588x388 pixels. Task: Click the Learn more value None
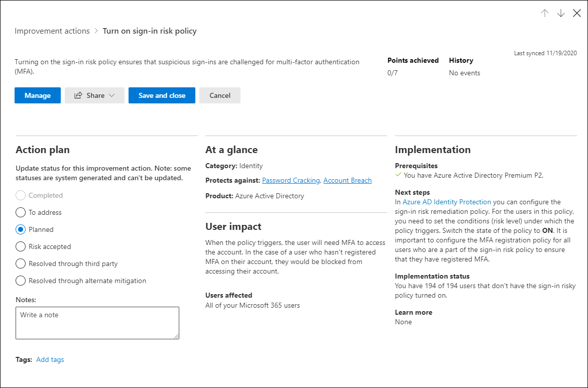click(403, 322)
